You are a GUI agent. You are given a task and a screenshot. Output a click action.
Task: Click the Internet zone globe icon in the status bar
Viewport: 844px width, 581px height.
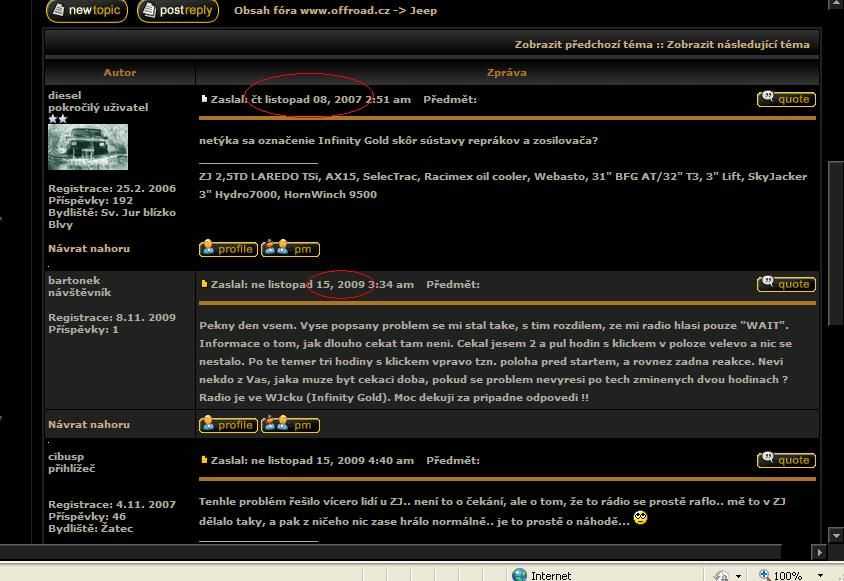coord(519,575)
